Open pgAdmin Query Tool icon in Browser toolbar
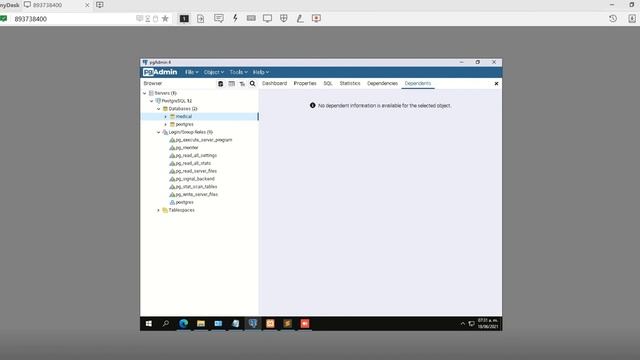 [x=220, y=84]
